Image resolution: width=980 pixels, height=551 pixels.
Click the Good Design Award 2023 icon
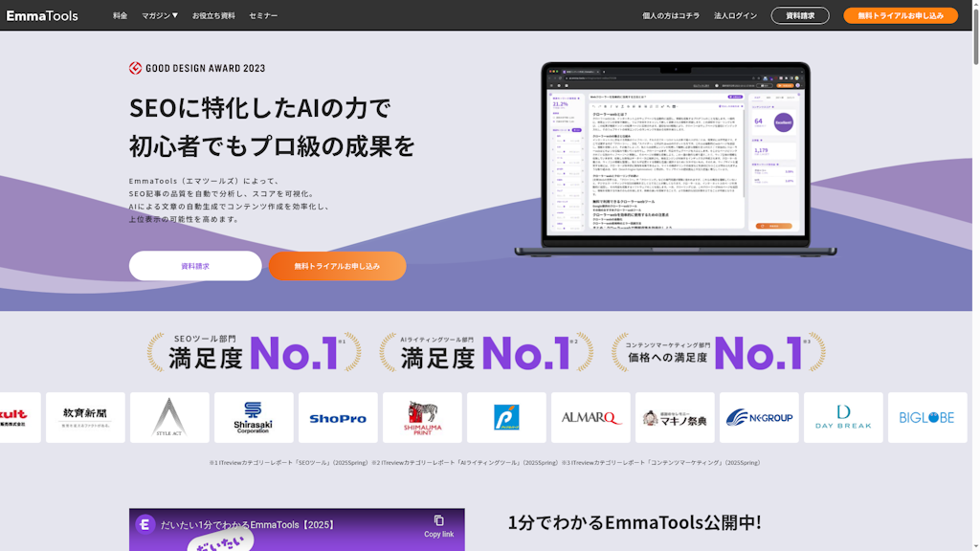click(135, 68)
